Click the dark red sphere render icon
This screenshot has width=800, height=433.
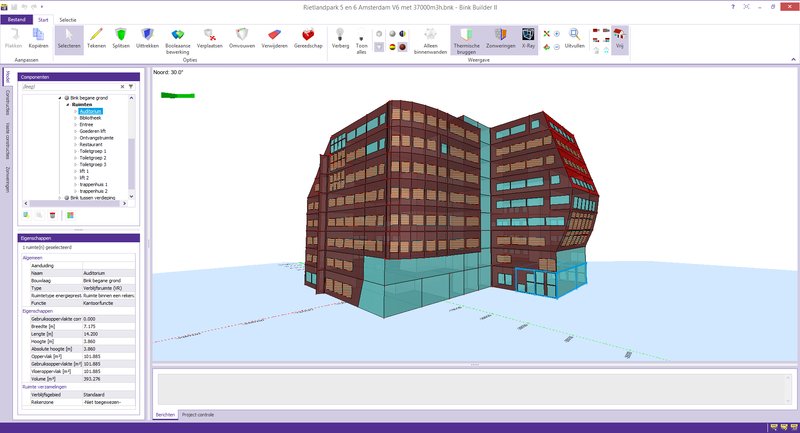[403, 47]
